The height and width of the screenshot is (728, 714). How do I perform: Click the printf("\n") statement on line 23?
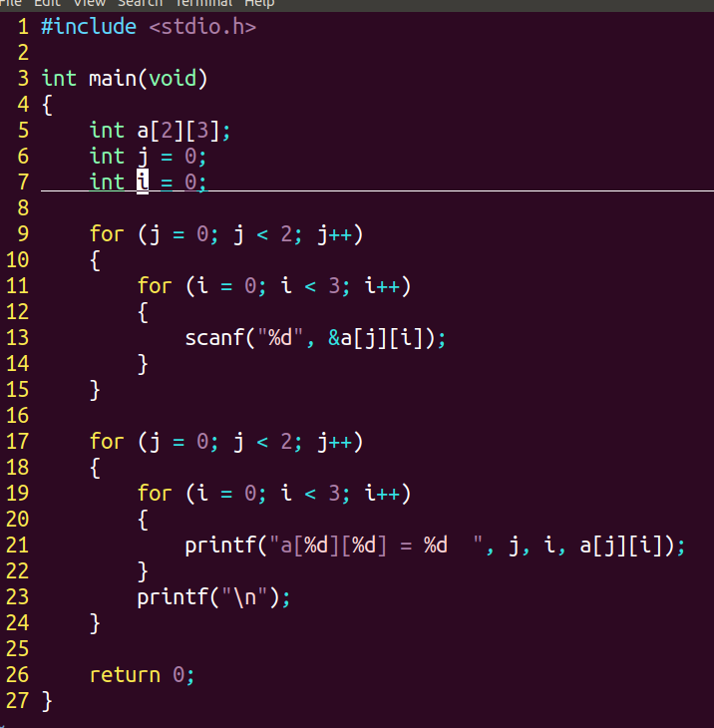(x=213, y=596)
